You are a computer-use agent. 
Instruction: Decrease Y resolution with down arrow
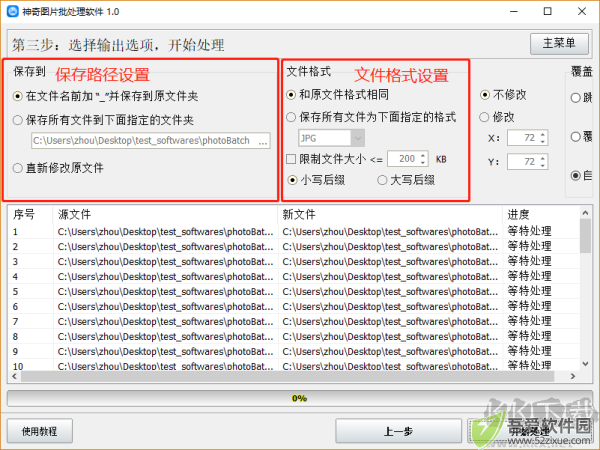[x=543, y=165]
